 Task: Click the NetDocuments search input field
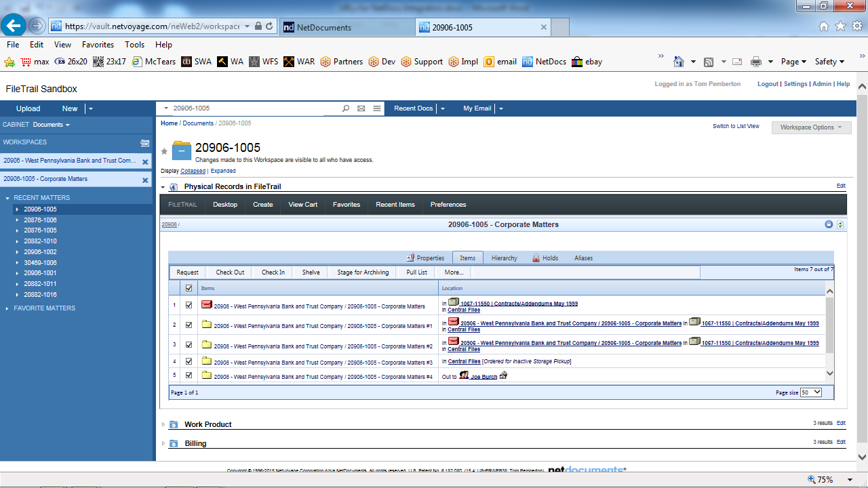pyautogui.click(x=254, y=108)
